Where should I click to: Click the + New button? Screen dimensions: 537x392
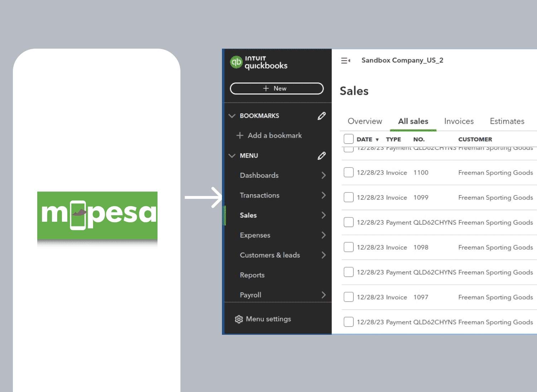(276, 88)
